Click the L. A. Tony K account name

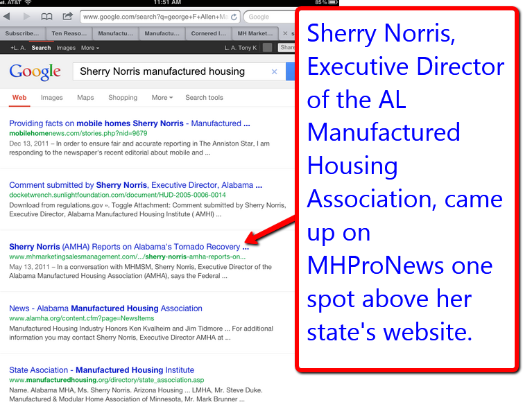coord(240,48)
